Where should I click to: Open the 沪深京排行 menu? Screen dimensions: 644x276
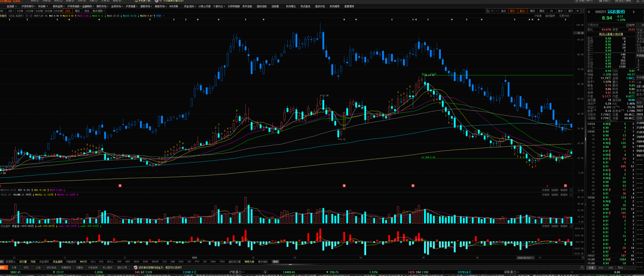coord(28,7)
